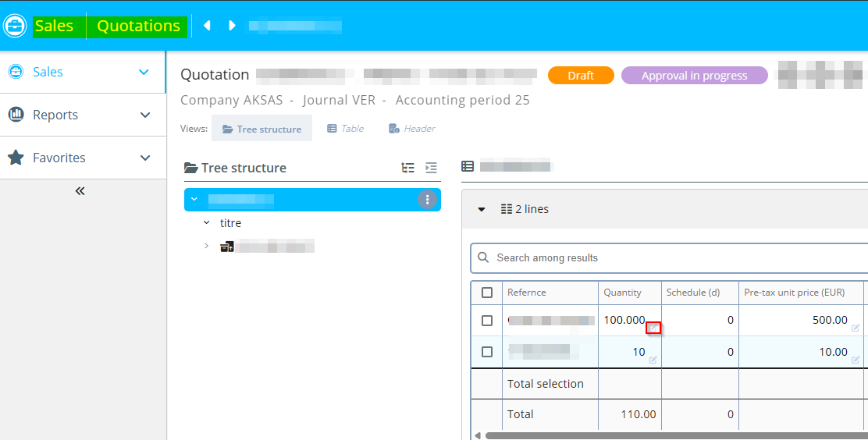Click the expand-all tree icon

click(x=407, y=168)
